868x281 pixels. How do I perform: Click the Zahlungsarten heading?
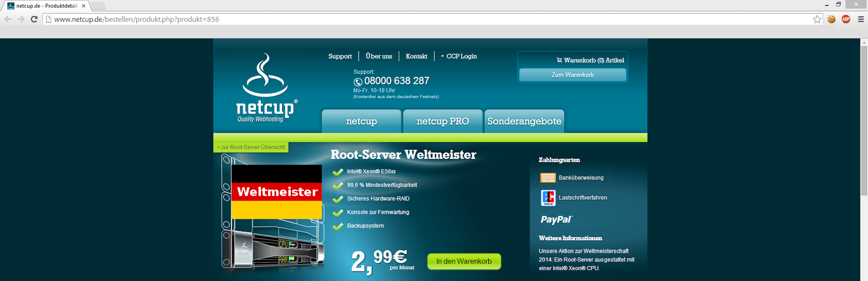click(559, 160)
